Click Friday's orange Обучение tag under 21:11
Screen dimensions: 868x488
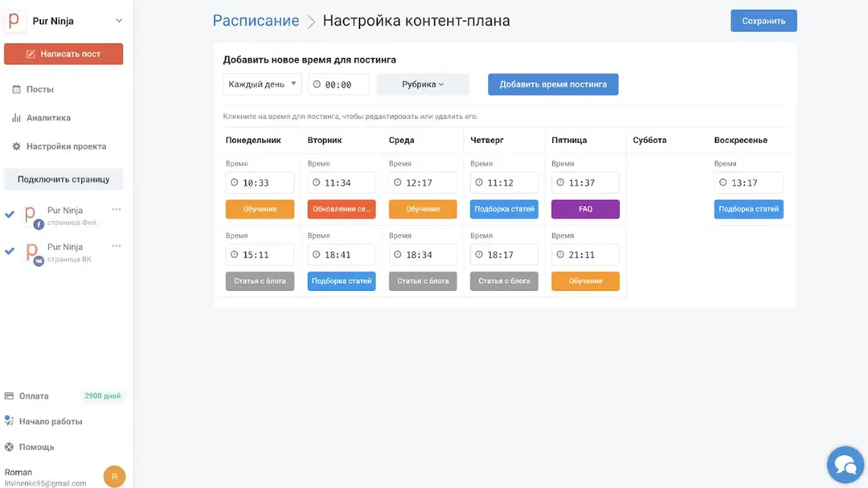pyautogui.click(x=585, y=281)
